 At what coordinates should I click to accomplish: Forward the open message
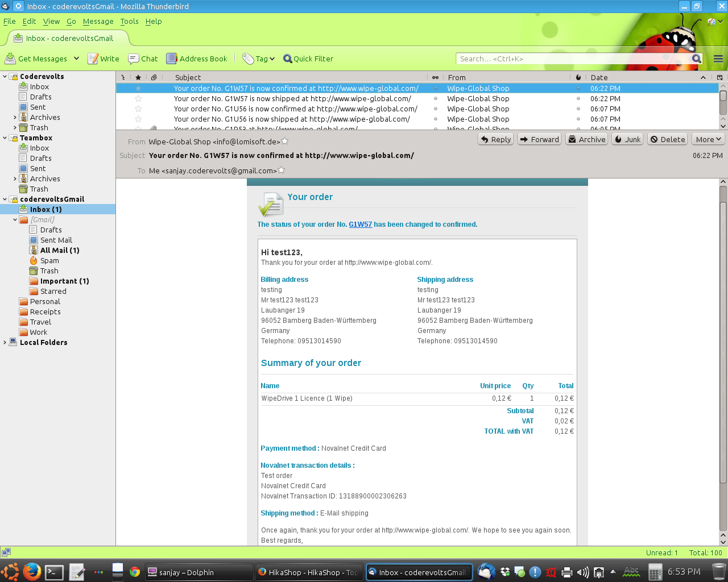click(x=540, y=139)
